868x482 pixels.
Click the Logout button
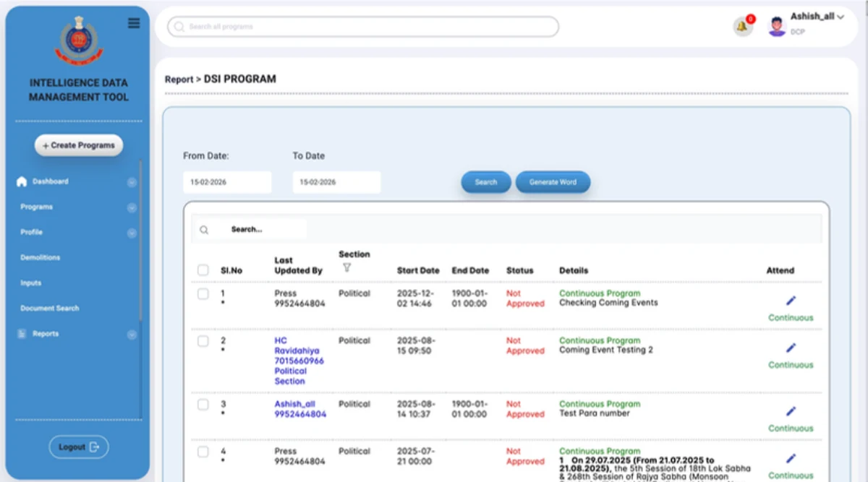pos(79,447)
